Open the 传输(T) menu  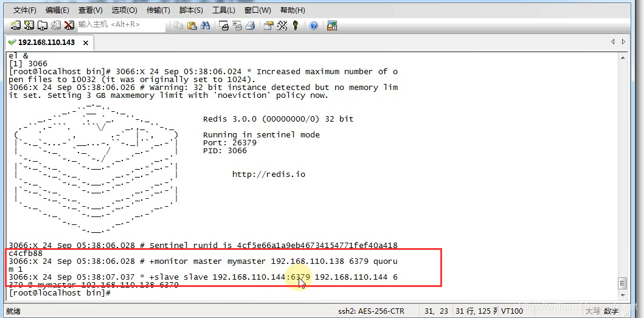[x=158, y=10]
